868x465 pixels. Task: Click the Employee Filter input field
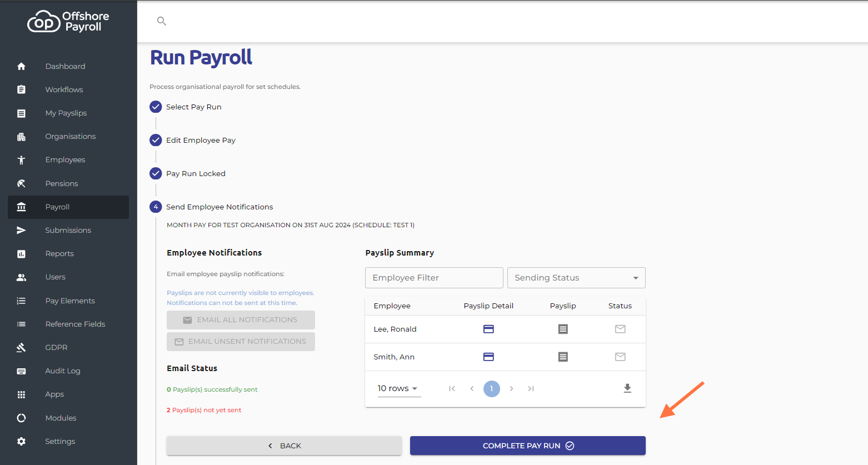coord(434,278)
